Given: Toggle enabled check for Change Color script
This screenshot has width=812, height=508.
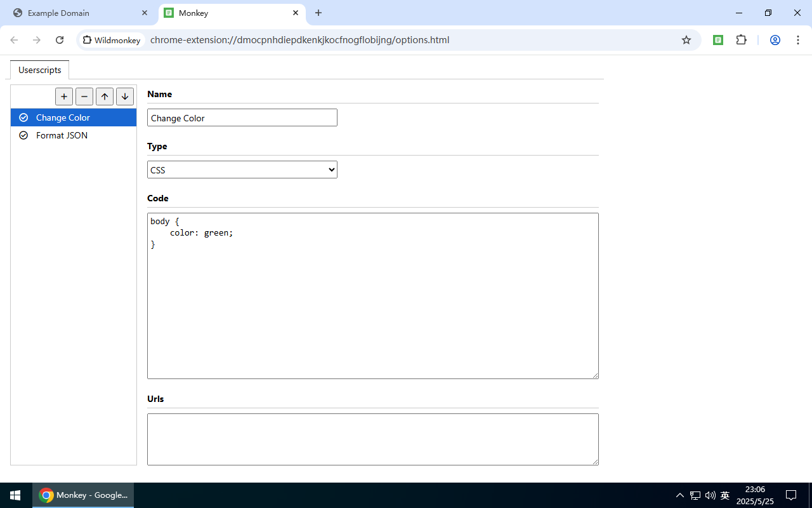Looking at the screenshot, I should [x=23, y=117].
